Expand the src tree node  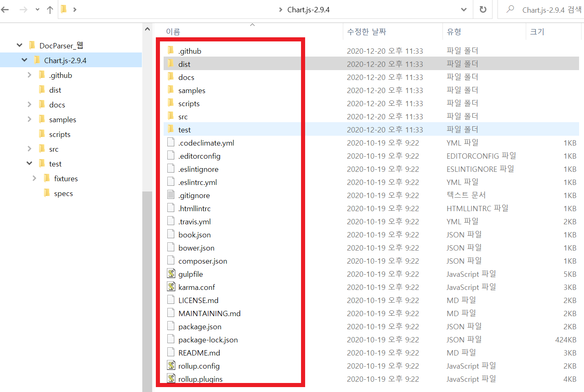pos(29,149)
